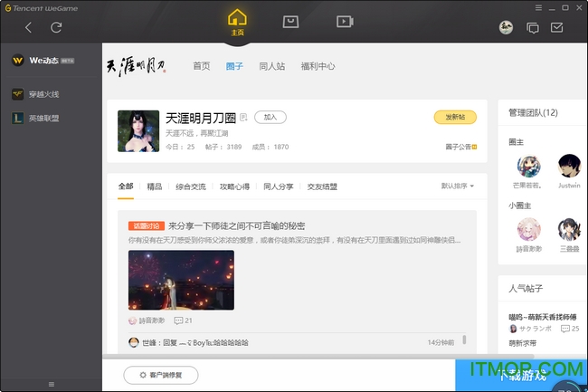588x392 pixels.
Task: Open the mail inbox icon
Action: point(556,27)
